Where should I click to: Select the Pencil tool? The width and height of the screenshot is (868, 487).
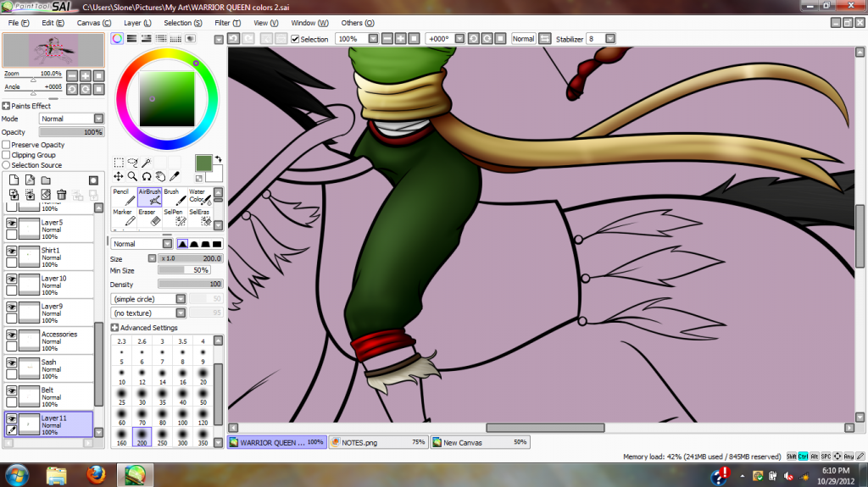tap(124, 197)
